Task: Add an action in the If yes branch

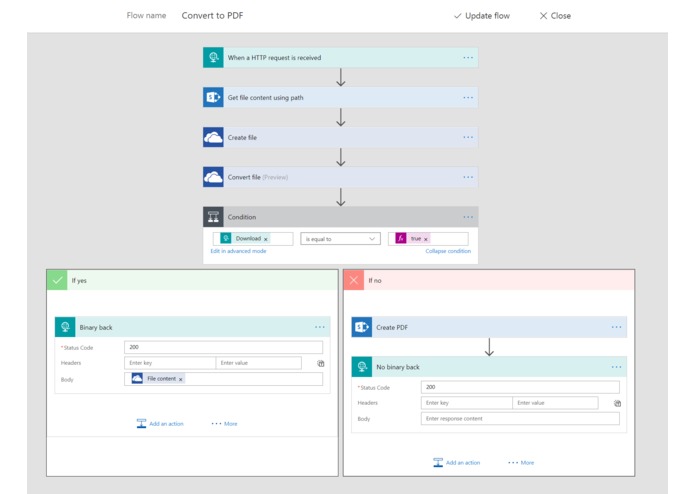Action: (160, 424)
